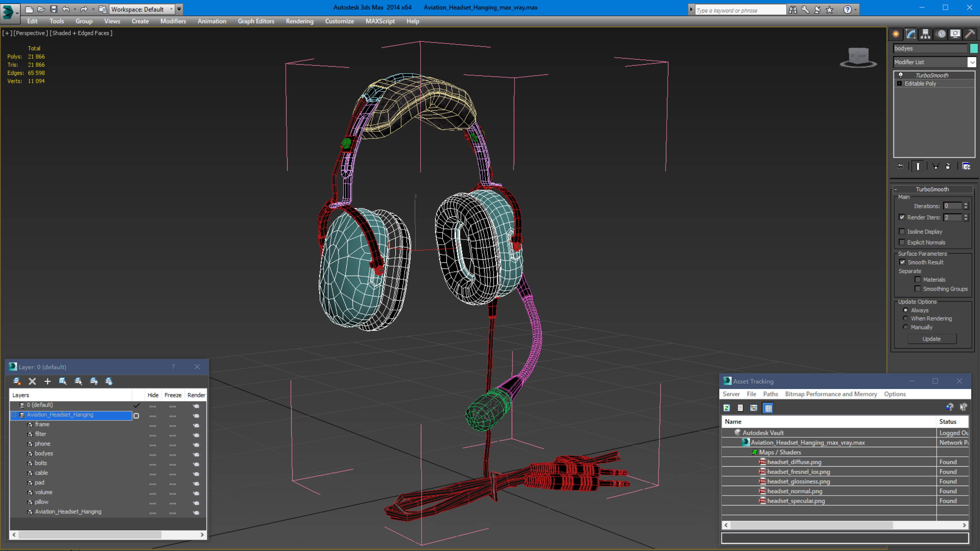Open Paths menu in Asset Tracking

click(x=770, y=394)
